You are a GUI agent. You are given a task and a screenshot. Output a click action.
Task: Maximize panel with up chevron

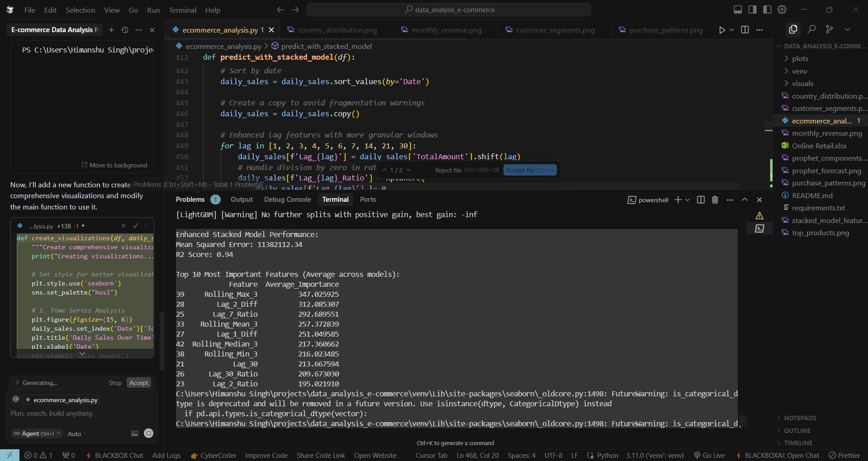pyautogui.click(x=745, y=200)
